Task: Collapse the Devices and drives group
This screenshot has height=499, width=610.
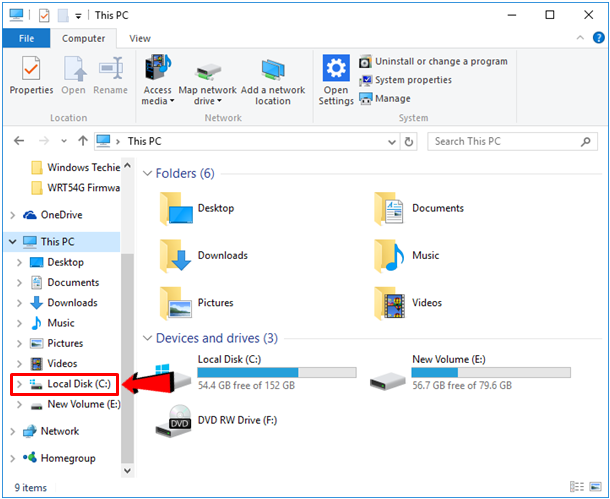Action: 147,338
